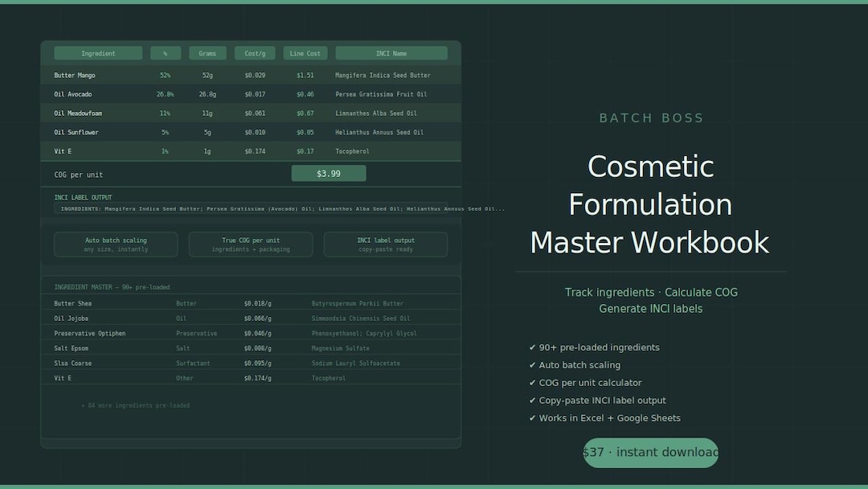
Task: Select the Oil Sunflower ingredient cell
Action: (x=76, y=133)
